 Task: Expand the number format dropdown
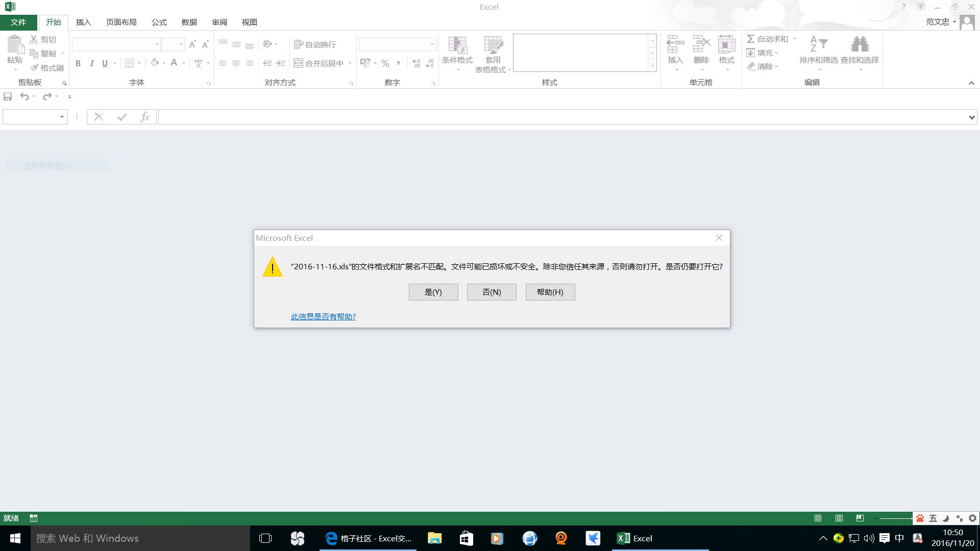432,44
